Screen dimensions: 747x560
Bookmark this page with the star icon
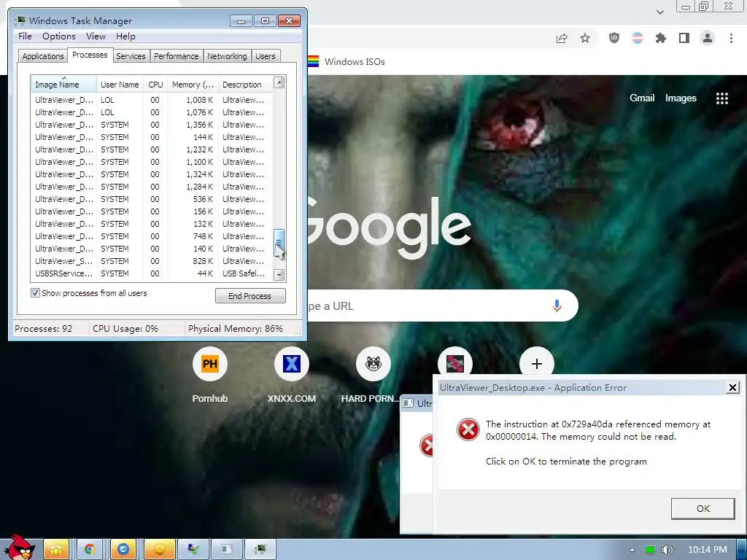tap(585, 38)
